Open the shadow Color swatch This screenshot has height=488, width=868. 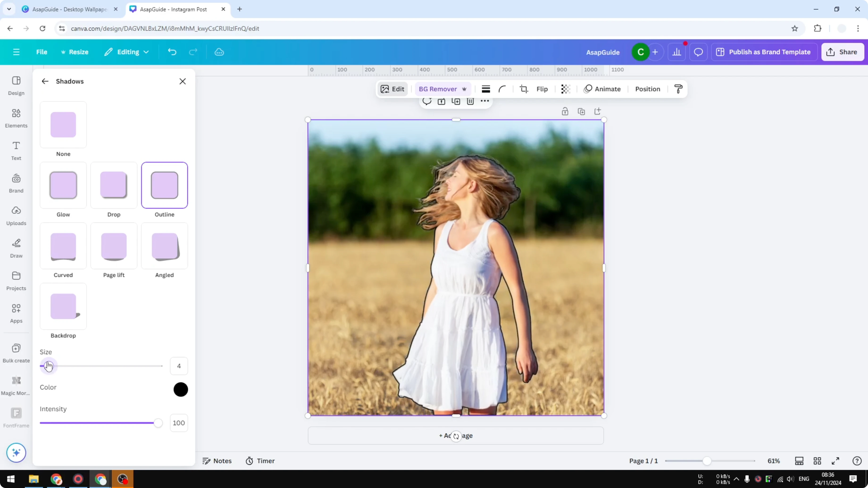coord(181,389)
